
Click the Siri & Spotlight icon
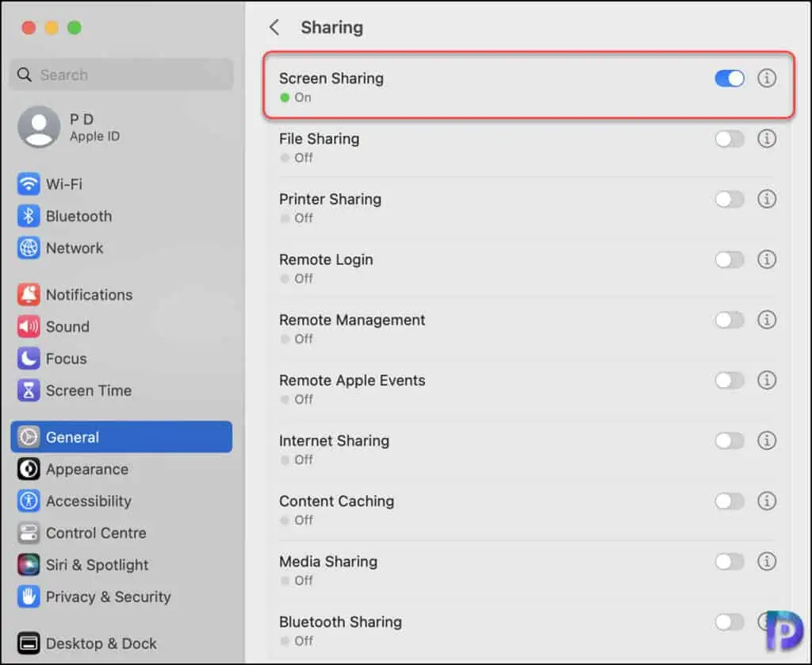29,565
